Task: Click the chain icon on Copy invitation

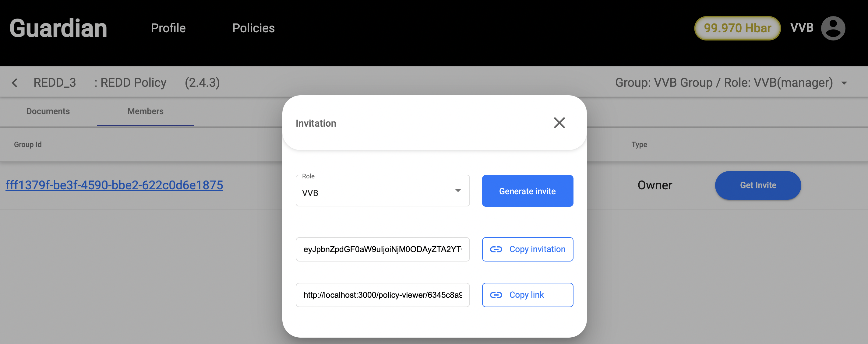Action: [x=496, y=249]
